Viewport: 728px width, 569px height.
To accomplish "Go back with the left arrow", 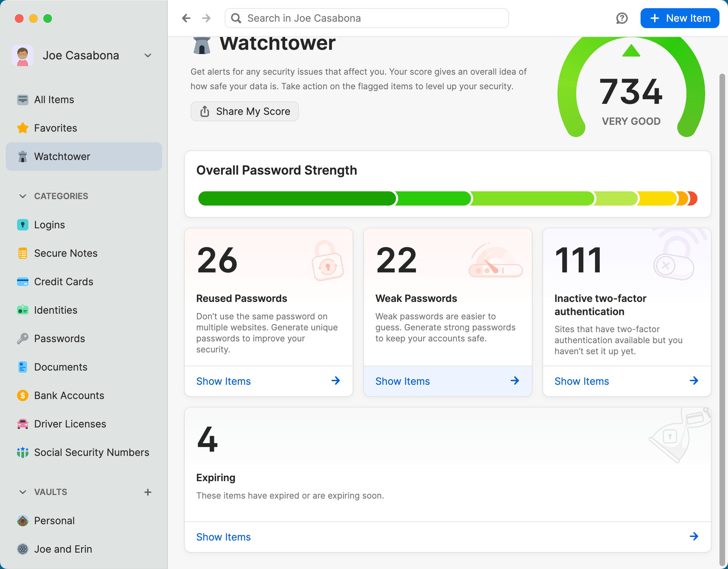I will pyautogui.click(x=186, y=18).
